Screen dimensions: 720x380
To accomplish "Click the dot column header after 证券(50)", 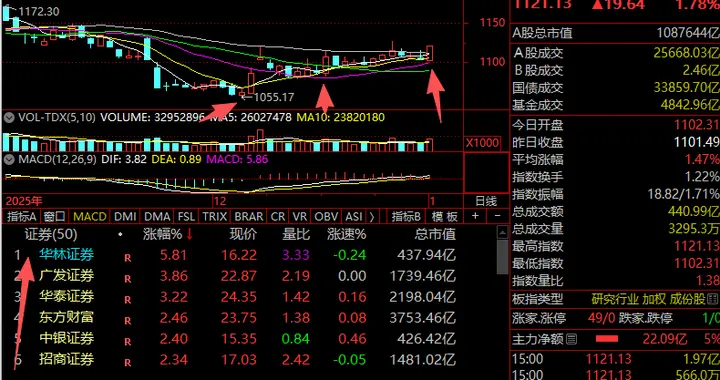I will [x=120, y=235].
